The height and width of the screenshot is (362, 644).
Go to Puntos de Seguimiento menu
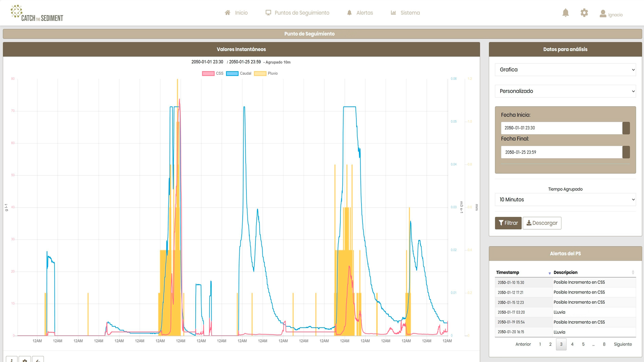[x=298, y=13]
